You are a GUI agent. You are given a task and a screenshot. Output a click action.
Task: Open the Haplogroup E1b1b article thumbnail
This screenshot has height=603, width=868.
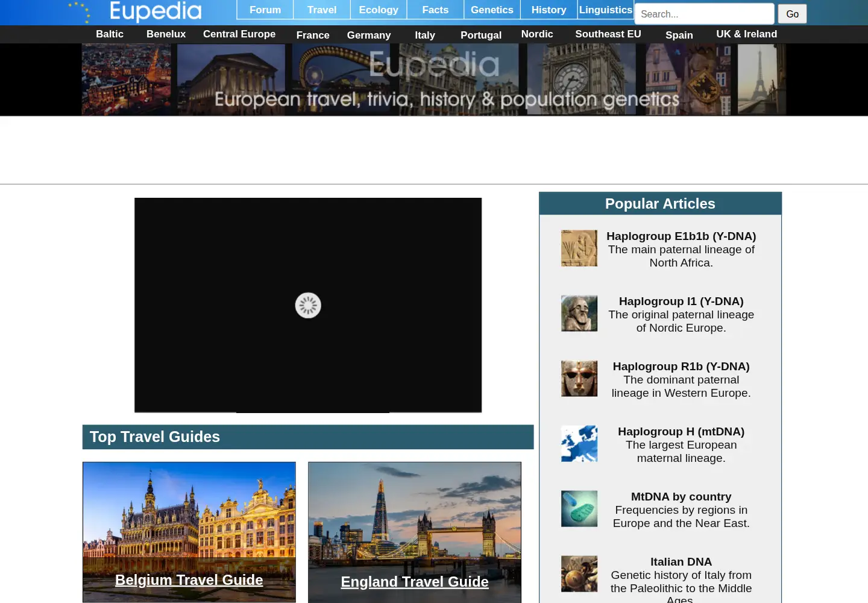[x=579, y=248]
